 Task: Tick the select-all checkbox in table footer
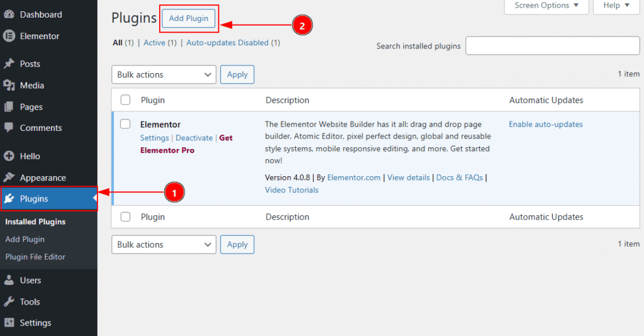125,216
